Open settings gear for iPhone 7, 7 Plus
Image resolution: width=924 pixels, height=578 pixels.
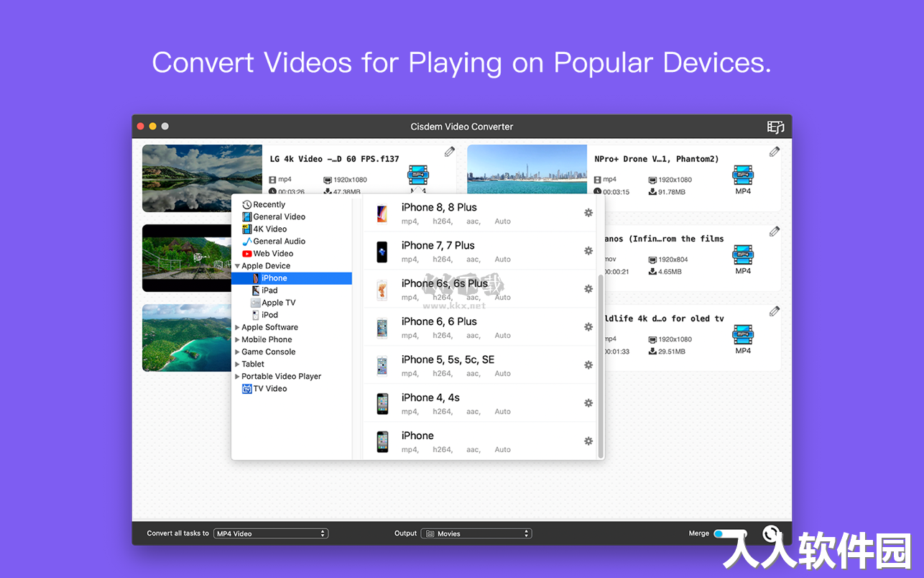(588, 251)
